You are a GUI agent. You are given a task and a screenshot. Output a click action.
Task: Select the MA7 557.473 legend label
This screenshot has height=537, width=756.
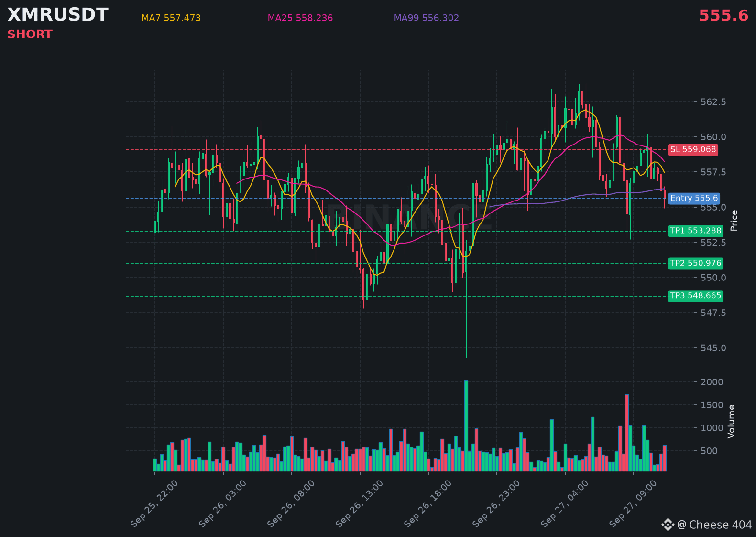pos(171,18)
